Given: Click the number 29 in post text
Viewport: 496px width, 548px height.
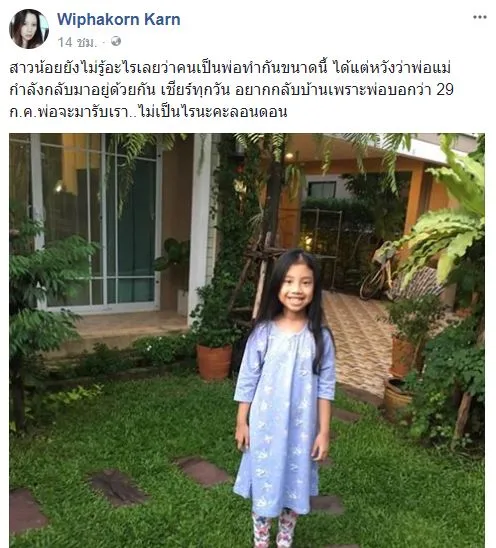Looking at the screenshot, I should [445, 90].
